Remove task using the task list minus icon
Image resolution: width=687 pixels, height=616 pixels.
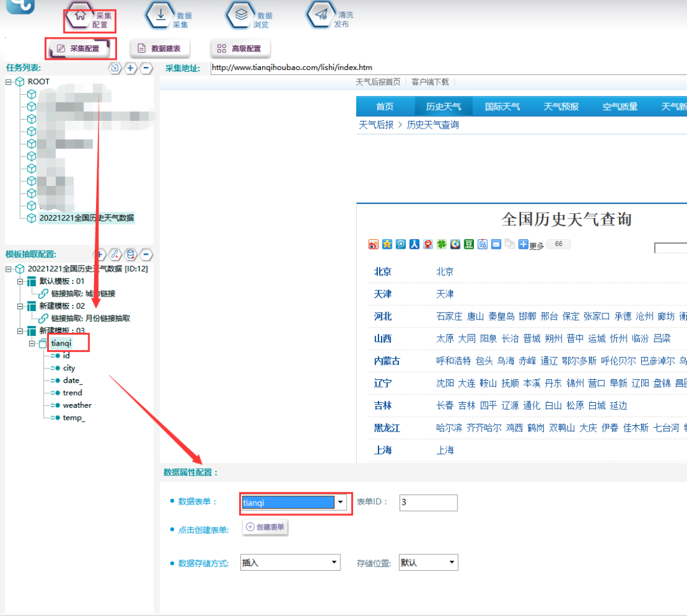[x=146, y=68]
